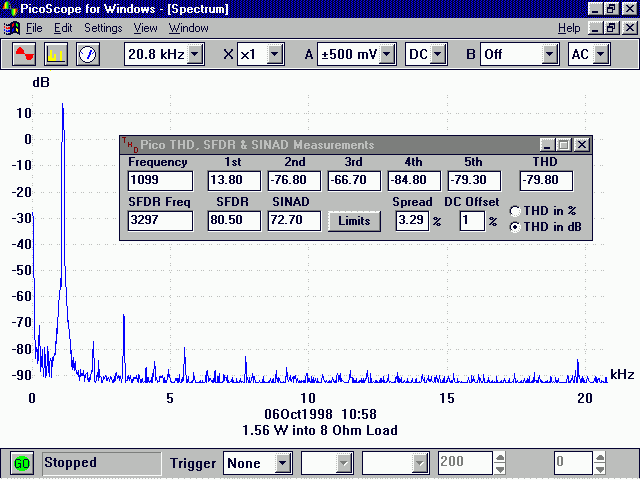Click the 4th harmonic field -84.80
Image resolution: width=640 pixels, height=480 pixels.
point(414,181)
